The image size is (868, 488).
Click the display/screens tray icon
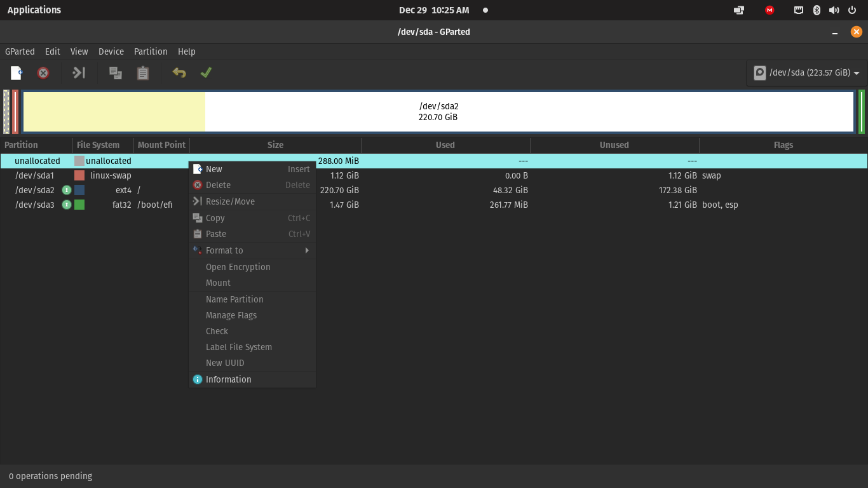739,10
